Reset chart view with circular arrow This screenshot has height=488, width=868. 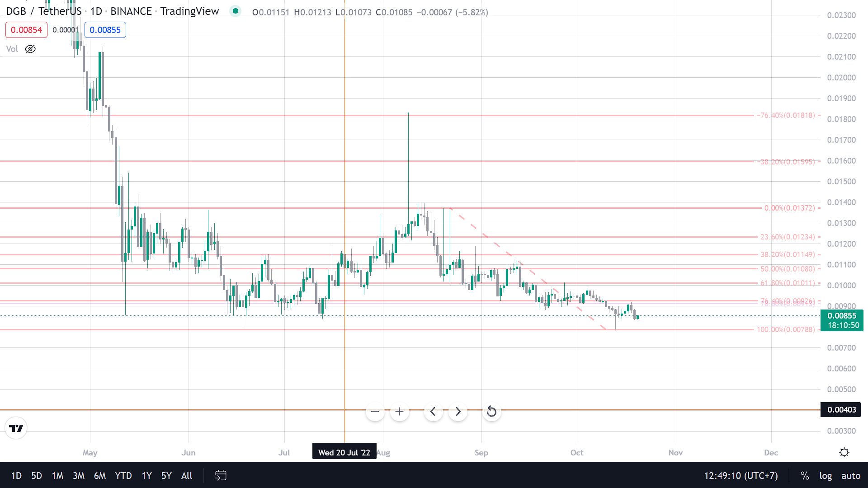pyautogui.click(x=491, y=412)
